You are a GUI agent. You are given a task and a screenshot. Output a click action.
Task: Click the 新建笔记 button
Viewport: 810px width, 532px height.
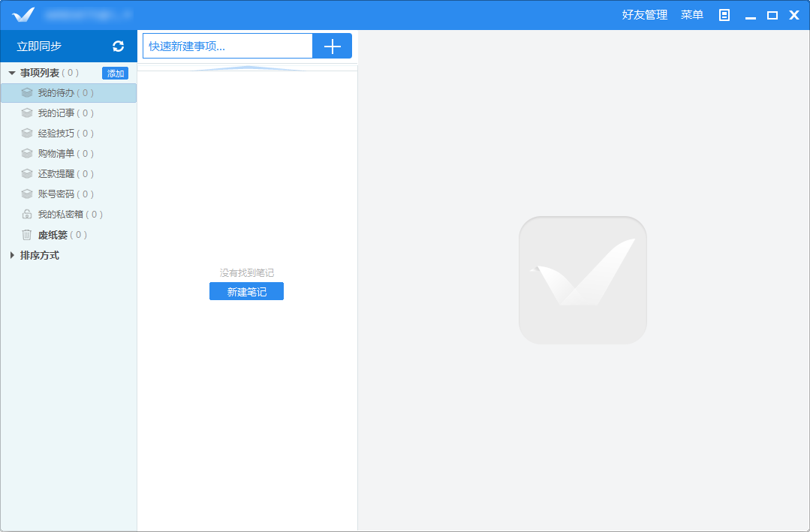[246, 291]
